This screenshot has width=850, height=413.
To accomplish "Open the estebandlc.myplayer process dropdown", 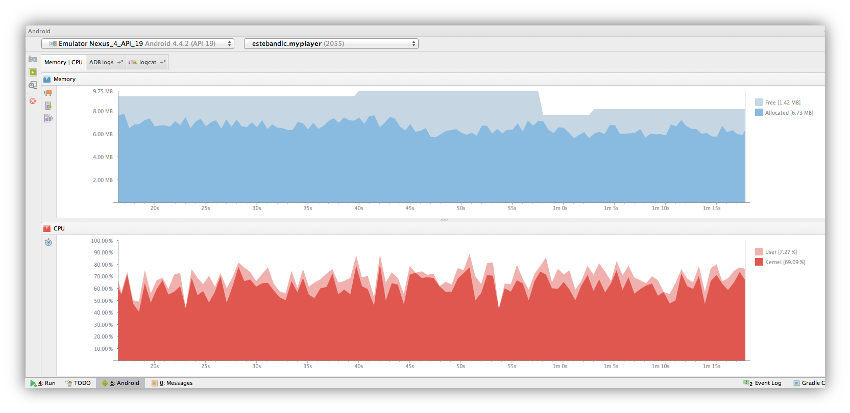I will [331, 43].
